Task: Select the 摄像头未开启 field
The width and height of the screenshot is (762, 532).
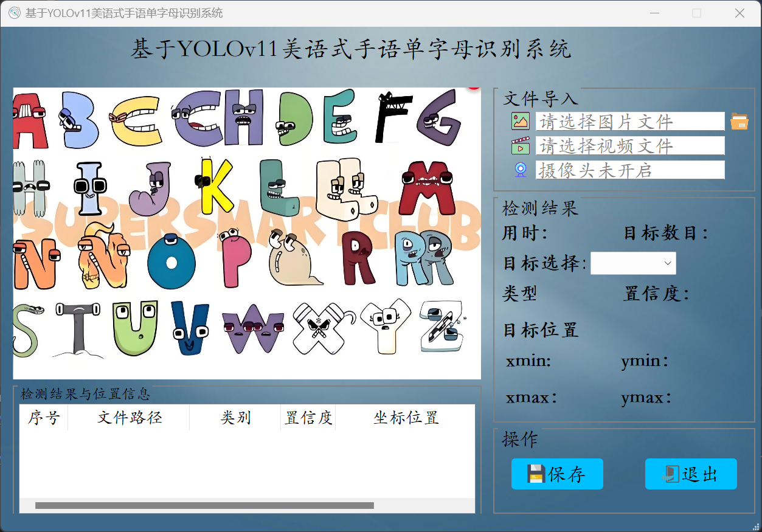Action: click(630, 170)
